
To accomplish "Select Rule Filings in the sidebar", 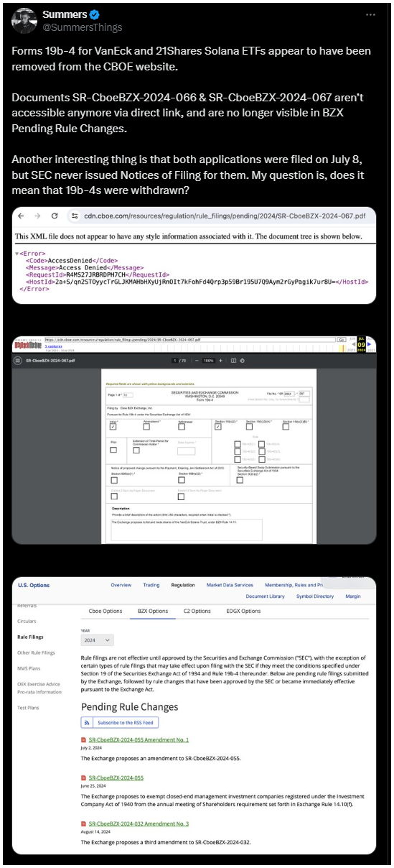I will pos(30,637).
